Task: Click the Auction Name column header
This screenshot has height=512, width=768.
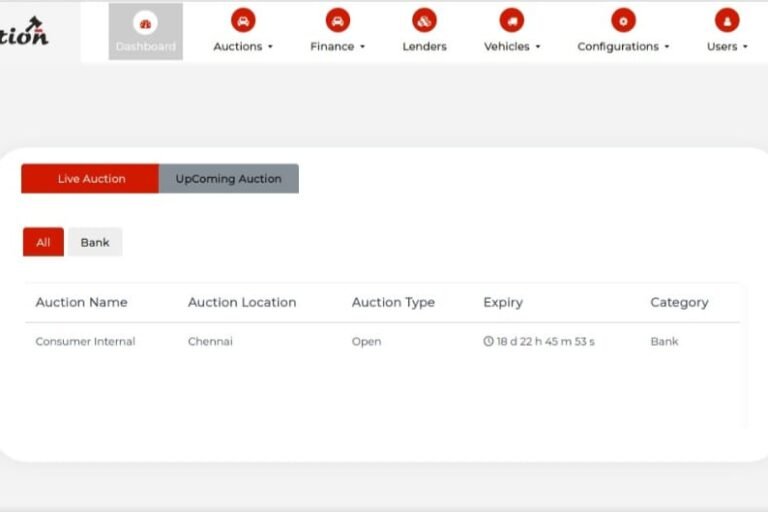Action: tap(81, 302)
